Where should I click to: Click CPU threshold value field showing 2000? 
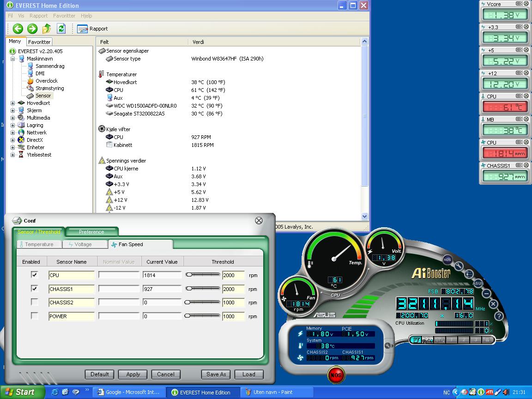pyautogui.click(x=233, y=275)
